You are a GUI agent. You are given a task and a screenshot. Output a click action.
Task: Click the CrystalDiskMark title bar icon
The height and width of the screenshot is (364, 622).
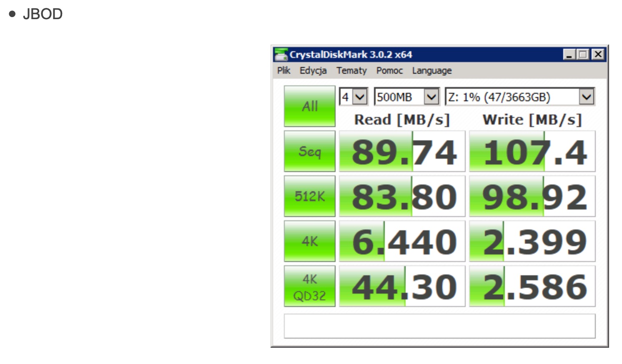pos(281,55)
